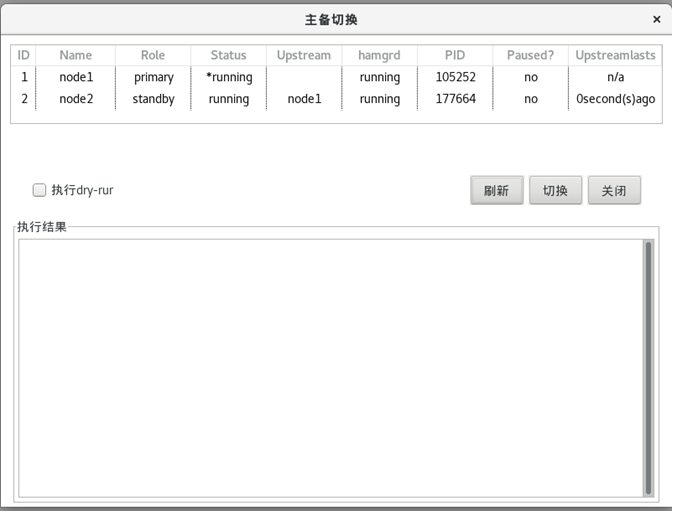
Task: Click the Paused? column header
Action: [x=530, y=55]
